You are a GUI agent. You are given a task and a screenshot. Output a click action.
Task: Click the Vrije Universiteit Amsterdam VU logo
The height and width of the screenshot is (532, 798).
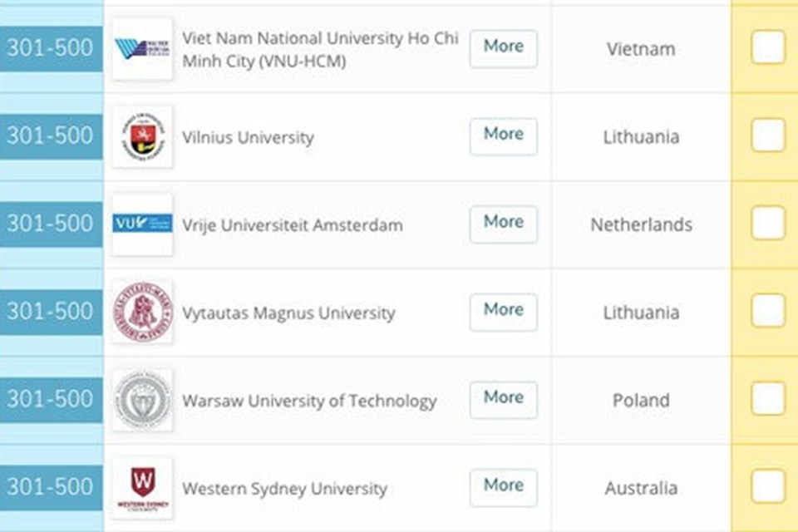click(142, 224)
